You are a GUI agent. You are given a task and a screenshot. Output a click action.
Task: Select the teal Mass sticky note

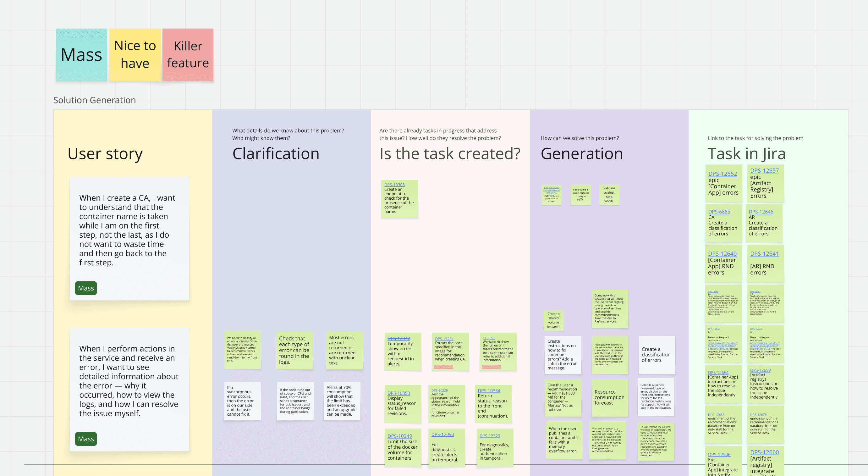click(x=81, y=55)
